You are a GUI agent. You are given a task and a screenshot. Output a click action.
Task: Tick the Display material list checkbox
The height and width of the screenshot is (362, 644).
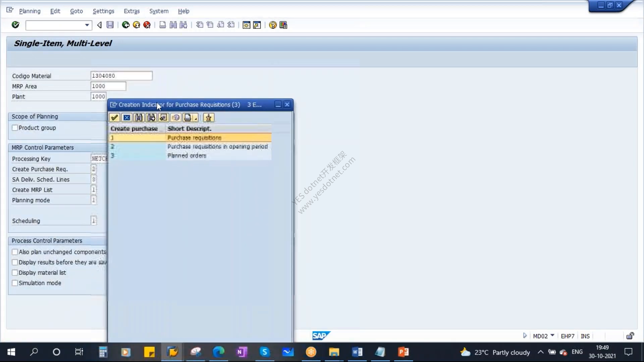[x=15, y=273]
